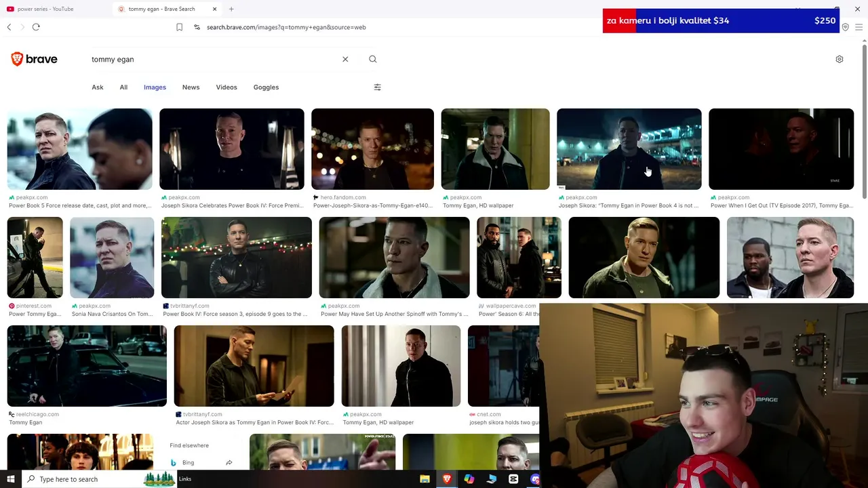This screenshot has width=868, height=488.
Task: Click the Brave icon in the taskbar
Action: click(447, 479)
